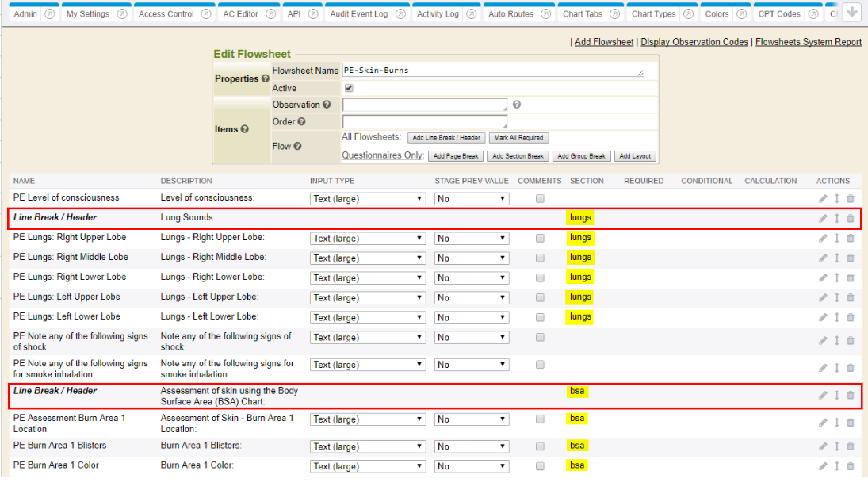This screenshot has height=486, width=868.
Task: Move the BSA Chart line break row
Action: point(836,396)
